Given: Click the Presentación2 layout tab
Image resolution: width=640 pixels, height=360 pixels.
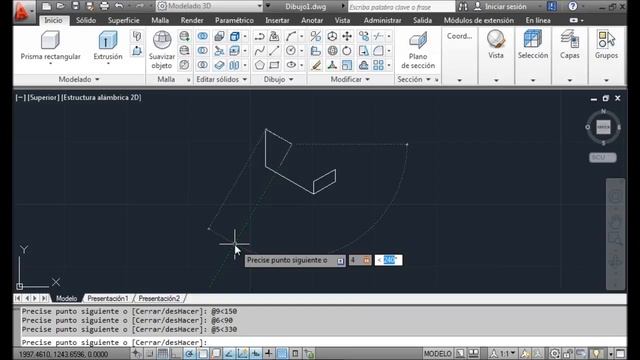Looking at the screenshot, I should [159, 298].
